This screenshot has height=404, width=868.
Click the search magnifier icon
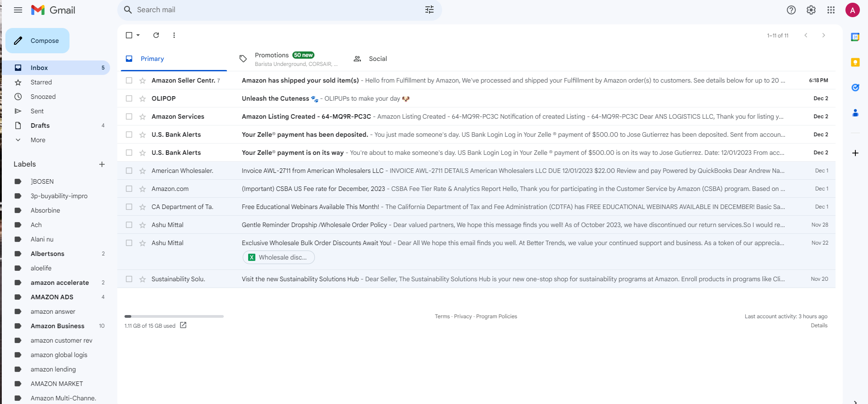[128, 10]
